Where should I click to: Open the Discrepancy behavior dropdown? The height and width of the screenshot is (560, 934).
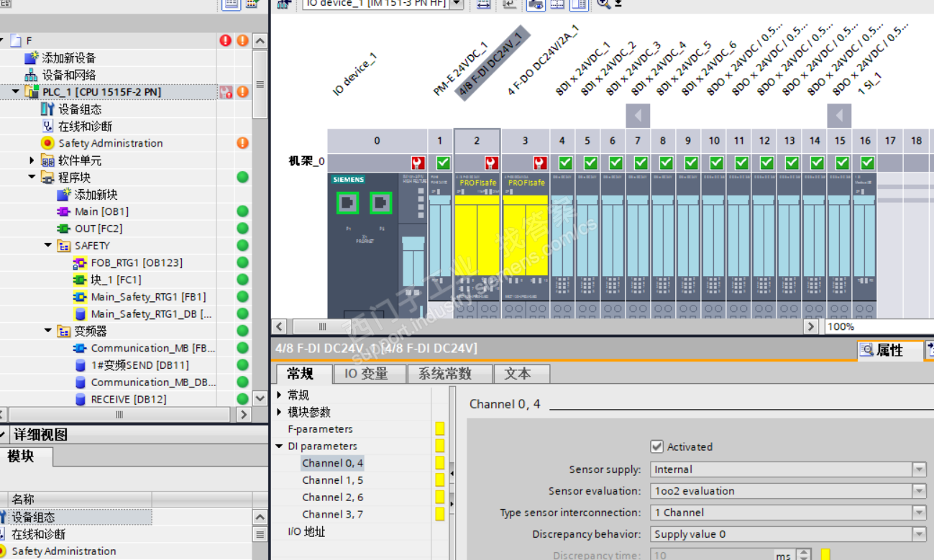pos(919,534)
